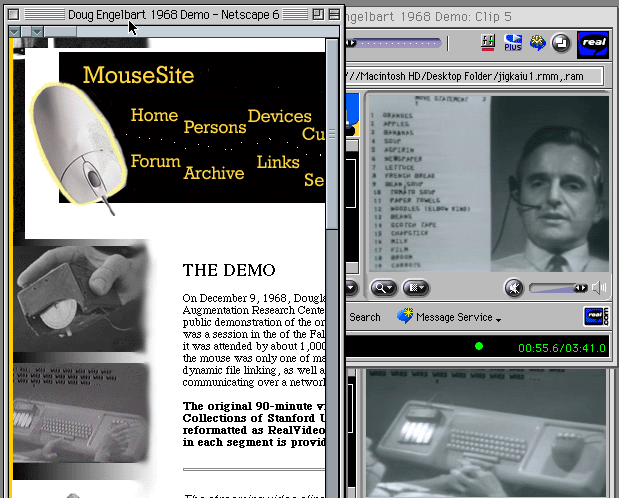This screenshot has height=498, width=619.
Task: Click the RealPlayer Plus icon
Action: [513, 42]
